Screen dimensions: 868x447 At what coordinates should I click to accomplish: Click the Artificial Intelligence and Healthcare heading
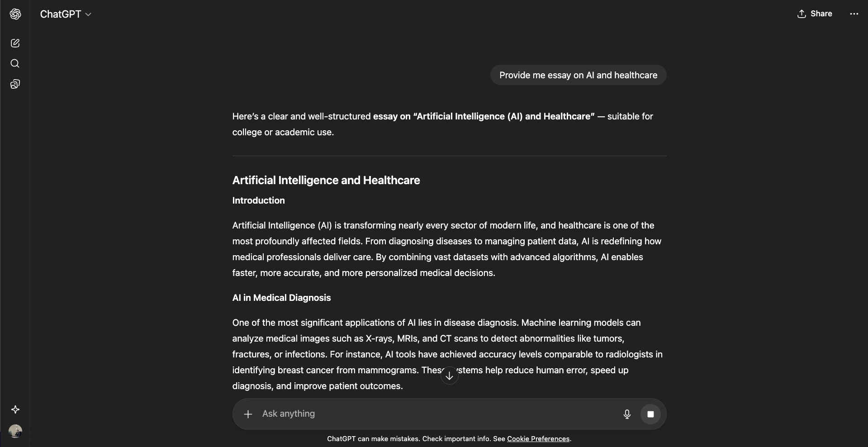[326, 180]
